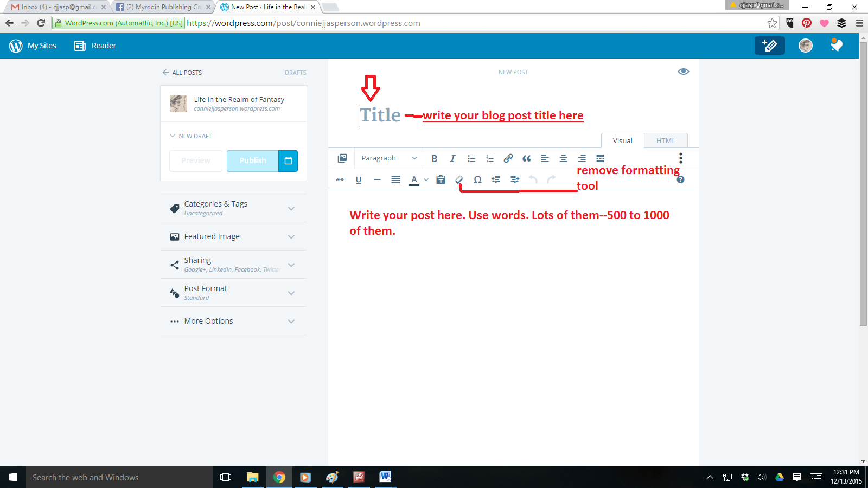
Task: Click the Publish button
Action: [253, 160]
